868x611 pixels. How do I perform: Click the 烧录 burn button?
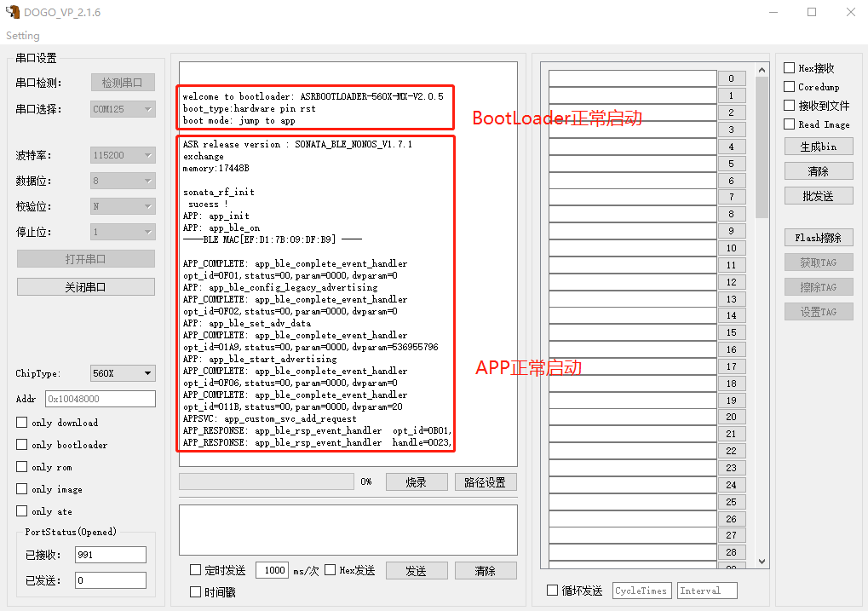point(417,482)
